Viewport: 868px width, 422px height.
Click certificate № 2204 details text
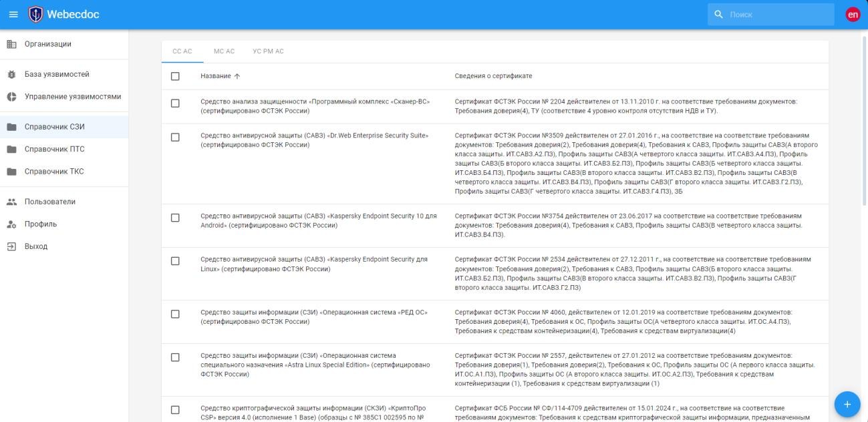(x=625, y=106)
